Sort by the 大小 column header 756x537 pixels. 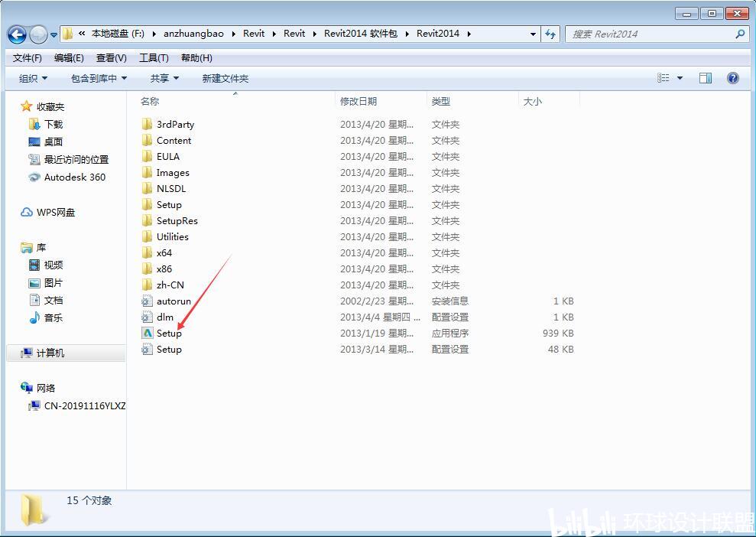pyautogui.click(x=532, y=101)
